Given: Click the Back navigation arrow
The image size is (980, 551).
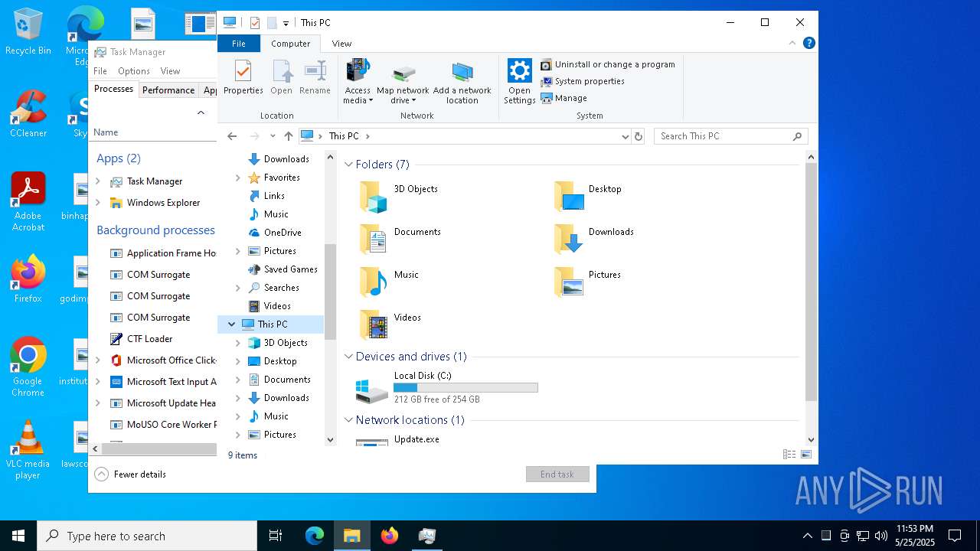Looking at the screenshot, I should pos(232,136).
